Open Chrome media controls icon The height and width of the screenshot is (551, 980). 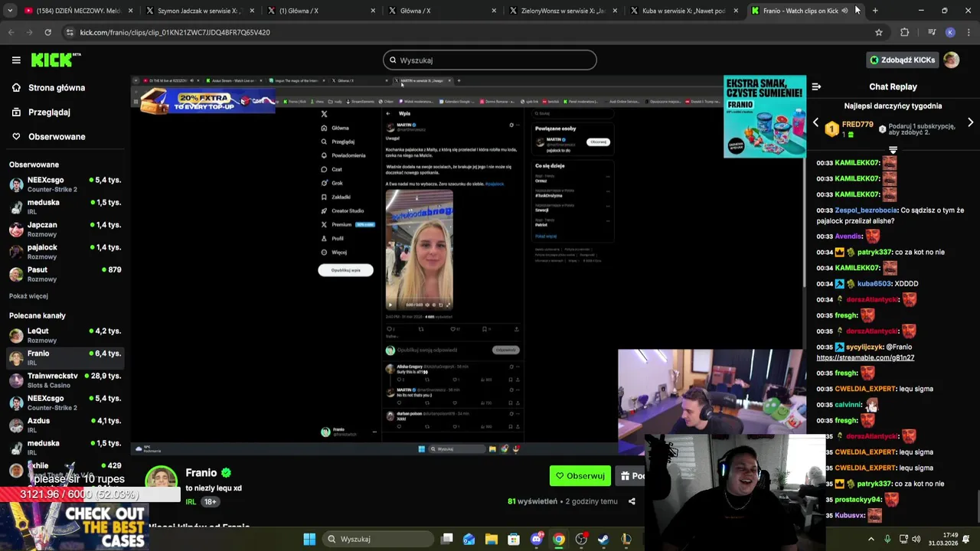[931, 32]
